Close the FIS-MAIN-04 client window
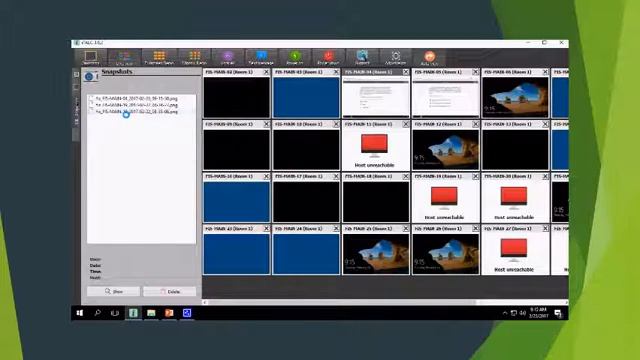This screenshot has height=360, width=640. tap(405, 72)
